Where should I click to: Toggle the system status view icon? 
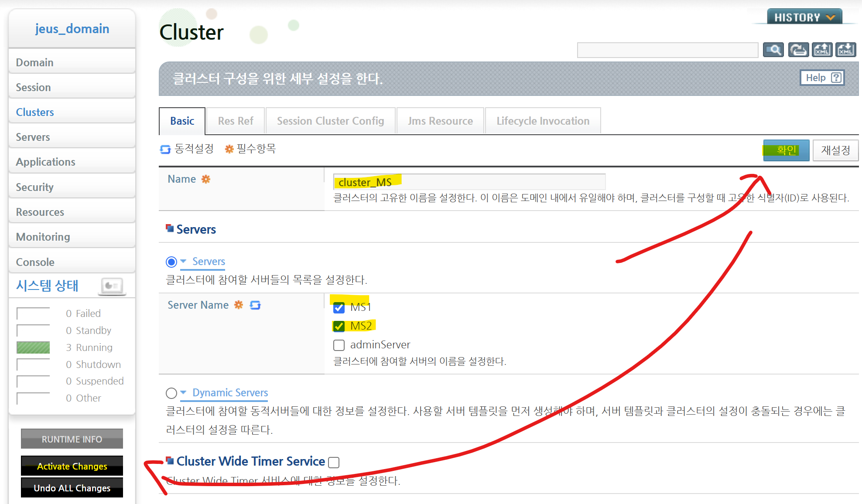click(x=112, y=286)
